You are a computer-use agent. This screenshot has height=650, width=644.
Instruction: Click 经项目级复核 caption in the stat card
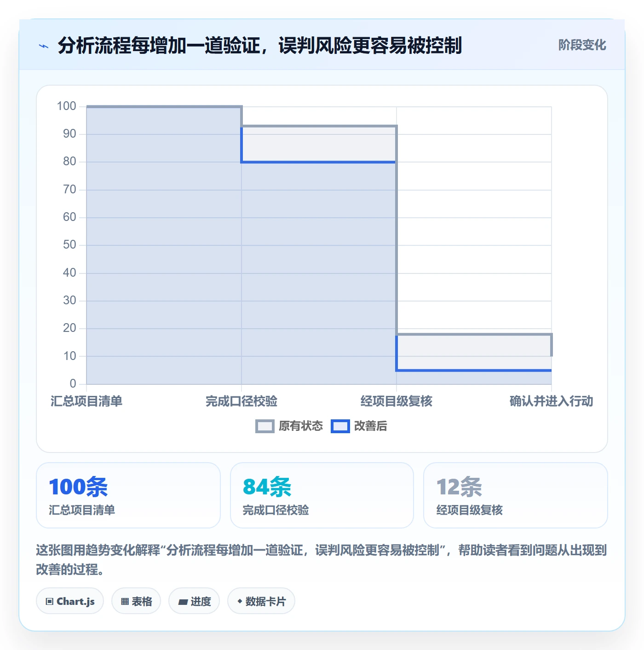tap(470, 510)
